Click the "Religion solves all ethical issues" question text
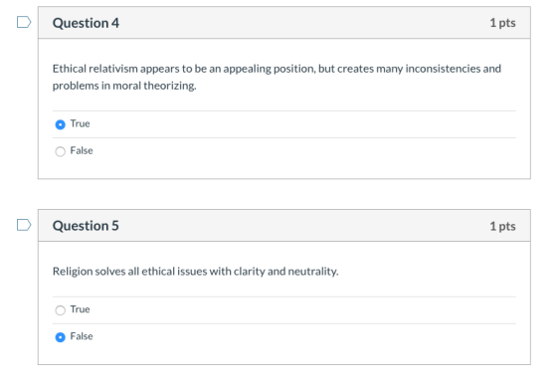 (x=195, y=272)
